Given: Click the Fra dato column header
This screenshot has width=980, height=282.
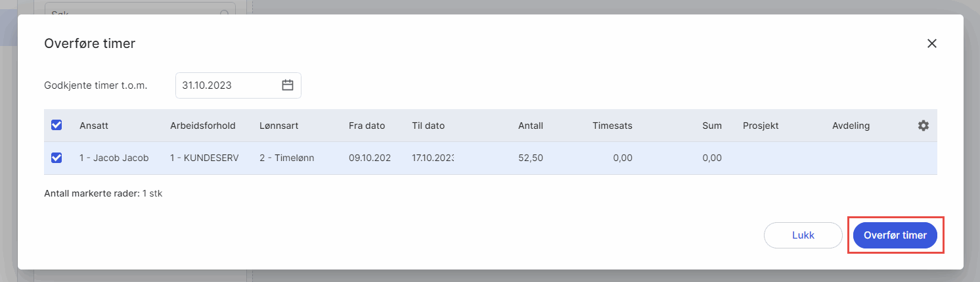Looking at the screenshot, I should [367, 126].
